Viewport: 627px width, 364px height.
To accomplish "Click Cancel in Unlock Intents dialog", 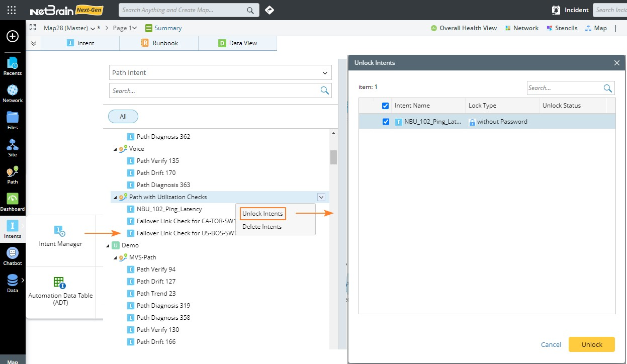I will coord(551,344).
